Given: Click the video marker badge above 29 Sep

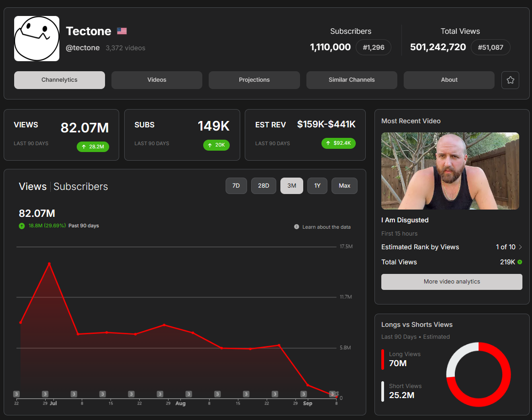Looking at the screenshot, I should [x=304, y=394].
